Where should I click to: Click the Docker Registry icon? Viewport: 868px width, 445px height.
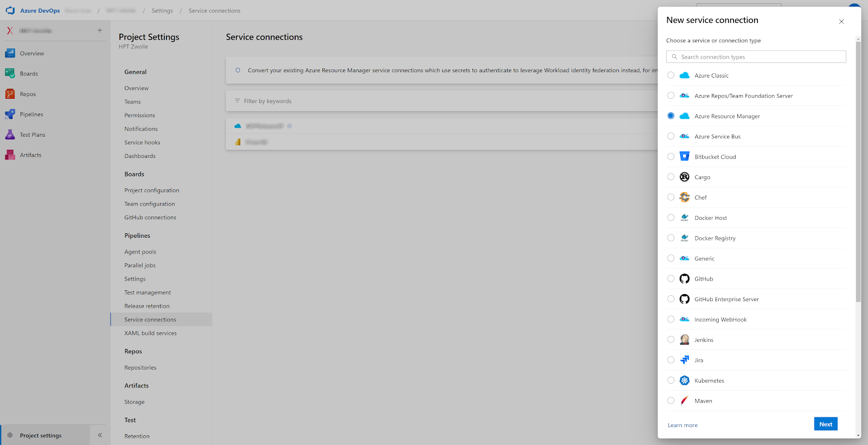pos(685,238)
